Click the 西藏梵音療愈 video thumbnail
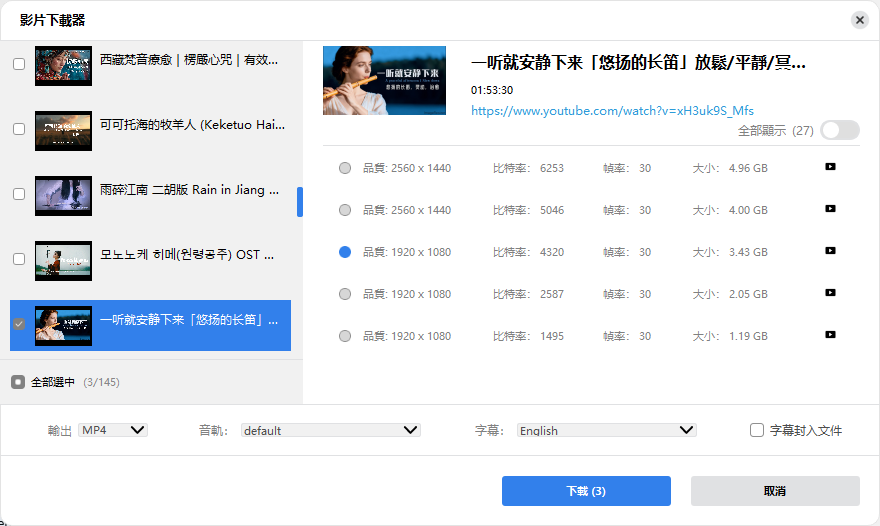880x526 pixels. pos(63,66)
